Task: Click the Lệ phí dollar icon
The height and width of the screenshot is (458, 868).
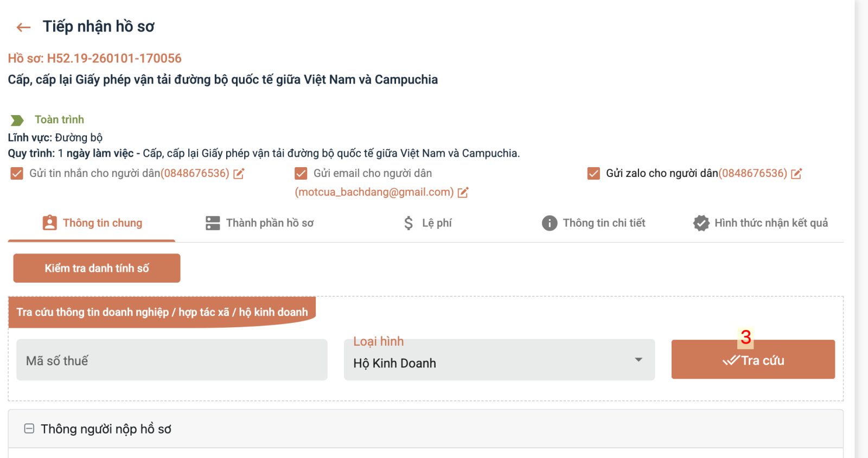Action: tap(409, 223)
